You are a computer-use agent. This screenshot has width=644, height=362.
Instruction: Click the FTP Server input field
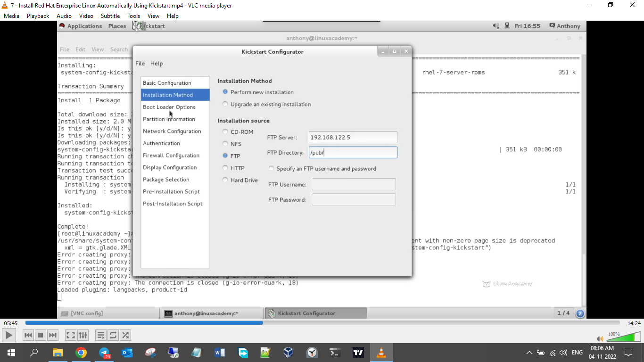tap(353, 137)
